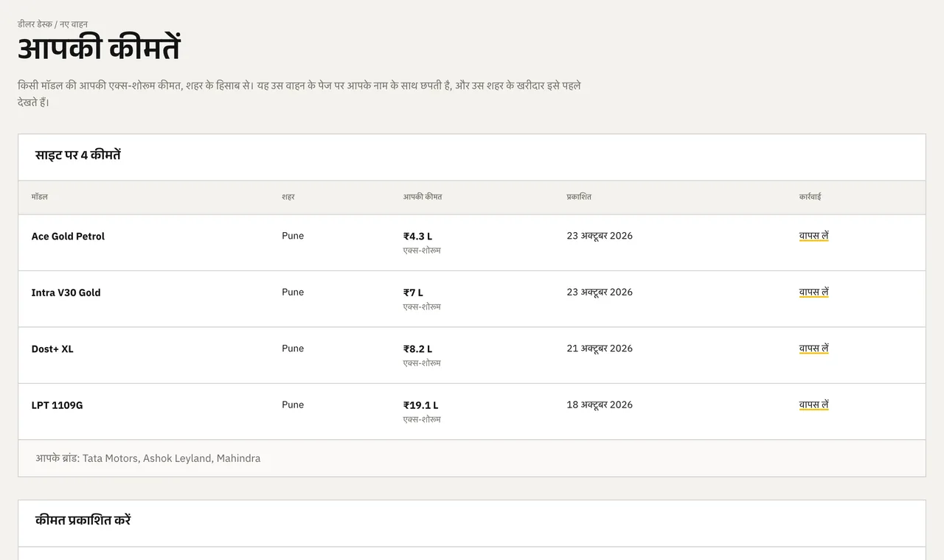This screenshot has height=560, width=944.
Task: Click the साइट पर 4 कीमतें heading
Action: [78, 155]
